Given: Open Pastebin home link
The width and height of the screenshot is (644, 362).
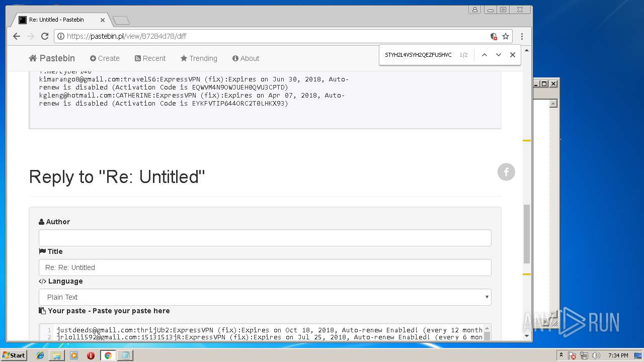Looking at the screenshot, I should pyautogui.click(x=52, y=58).
